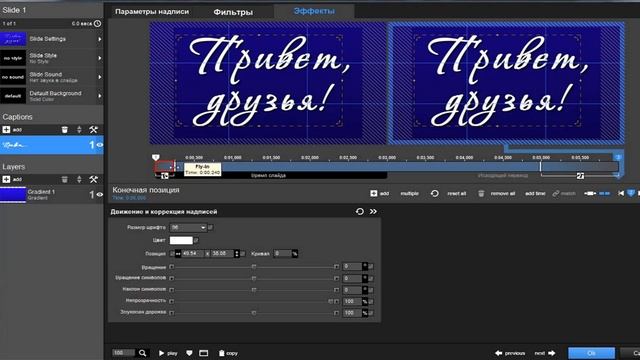Click the blue keyframe shield icon
The width and height of the screenshot is (640, 360).
click(631, 193)
